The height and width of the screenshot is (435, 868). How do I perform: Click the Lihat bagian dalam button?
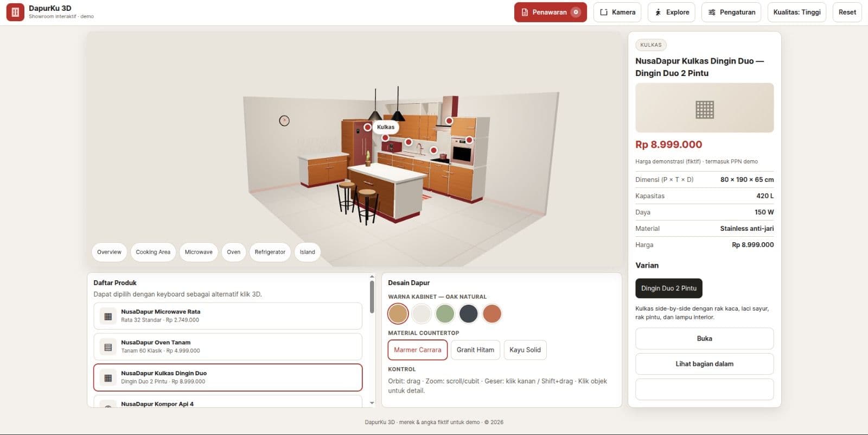pyautogui.click(x=705, y=364)
